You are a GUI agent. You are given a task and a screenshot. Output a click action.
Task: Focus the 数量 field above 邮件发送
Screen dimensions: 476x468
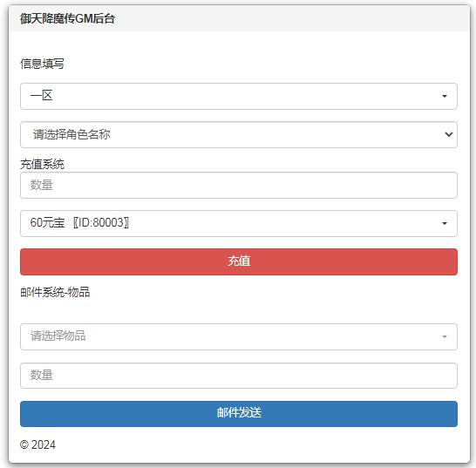(x=239, y=376)
